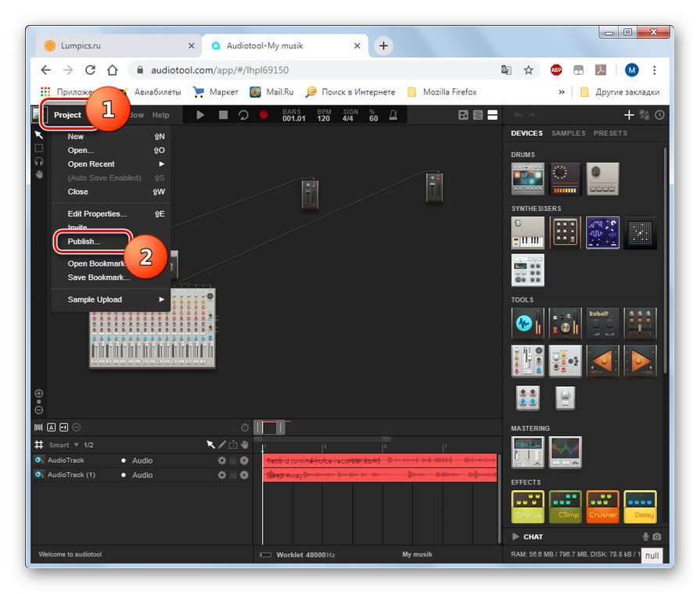Image resolution: width=700 pixels, height=594 pixels.
Task: Start playback with the play button
Action: [x=200, y=115]
